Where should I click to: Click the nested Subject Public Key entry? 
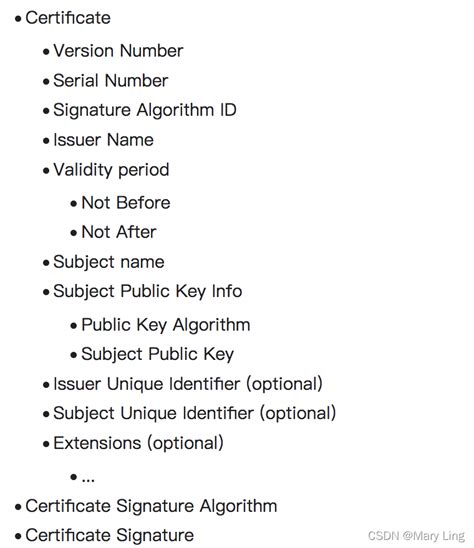tap(158, 355)
